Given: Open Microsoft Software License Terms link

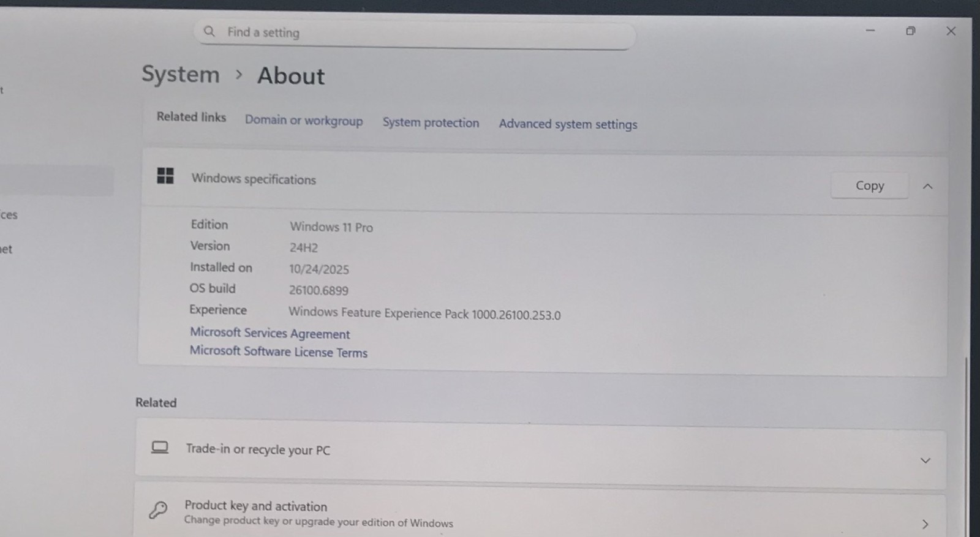Looking at the screenshot, I should point(279,351).
